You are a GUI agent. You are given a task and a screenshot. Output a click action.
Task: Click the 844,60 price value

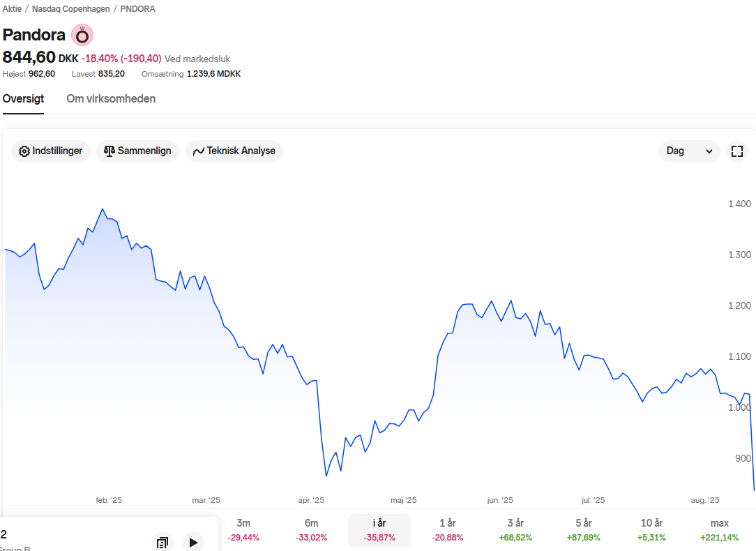29,57
